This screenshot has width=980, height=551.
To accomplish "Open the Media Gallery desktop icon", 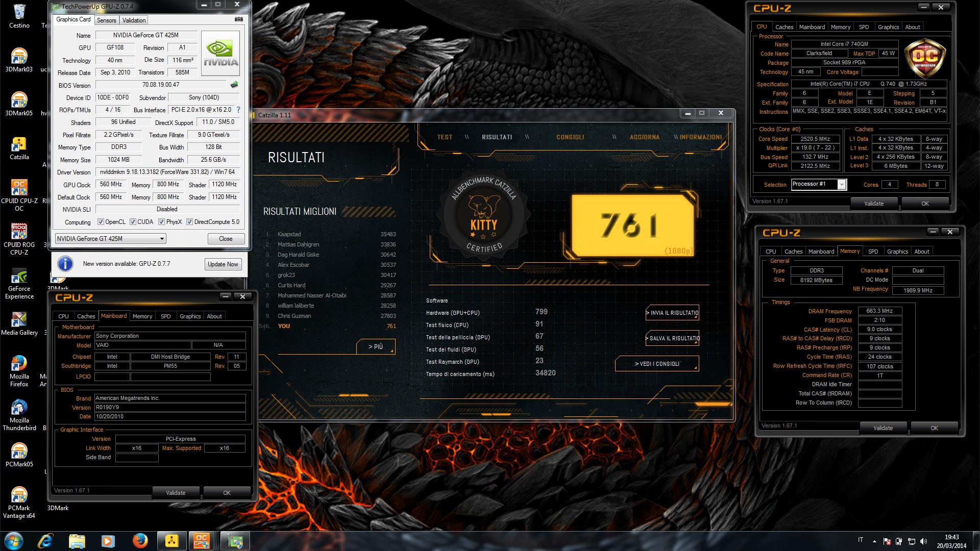I will [x=19, y=323].
